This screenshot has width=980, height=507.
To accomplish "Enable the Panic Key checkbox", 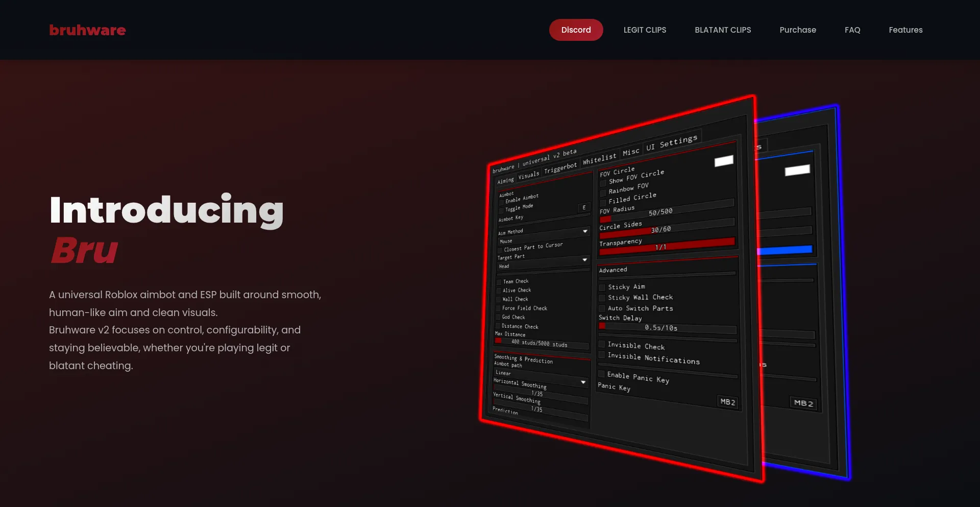I will [x=601, y=374].
